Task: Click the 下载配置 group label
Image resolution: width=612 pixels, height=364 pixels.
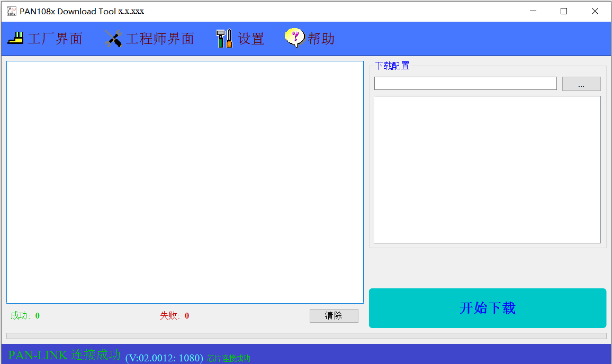Action: [x=392, y=66]
